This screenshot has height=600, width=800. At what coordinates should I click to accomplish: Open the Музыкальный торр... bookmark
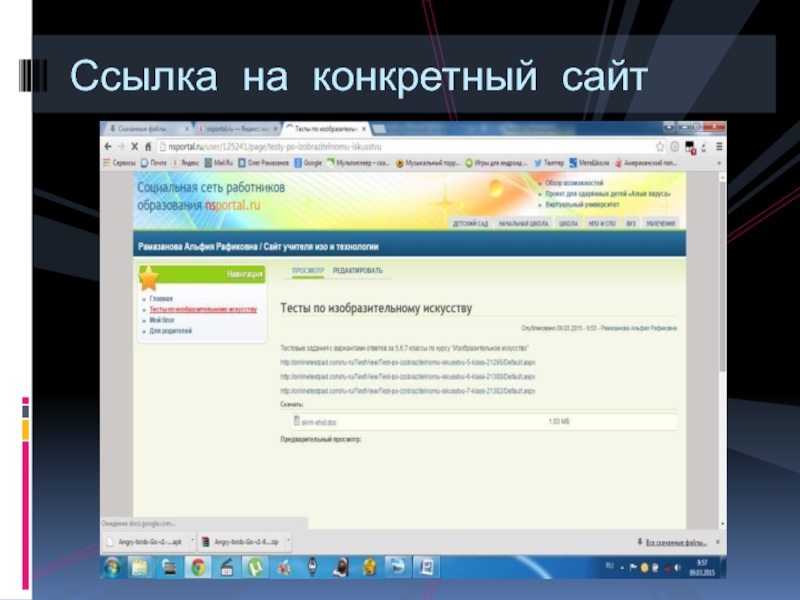click(428, 163)
